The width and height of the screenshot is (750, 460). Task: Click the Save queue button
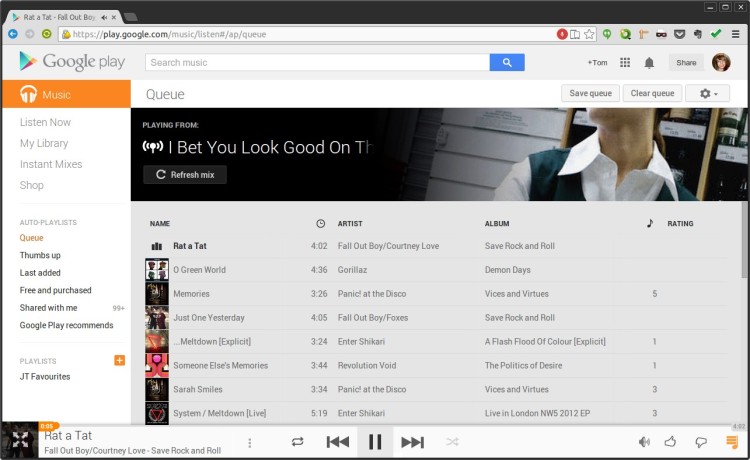(x=590, y=93)
